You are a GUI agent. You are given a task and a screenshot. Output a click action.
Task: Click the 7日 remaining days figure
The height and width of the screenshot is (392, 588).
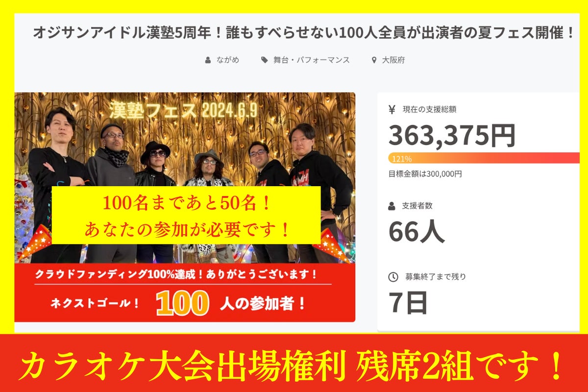(408, 302)
